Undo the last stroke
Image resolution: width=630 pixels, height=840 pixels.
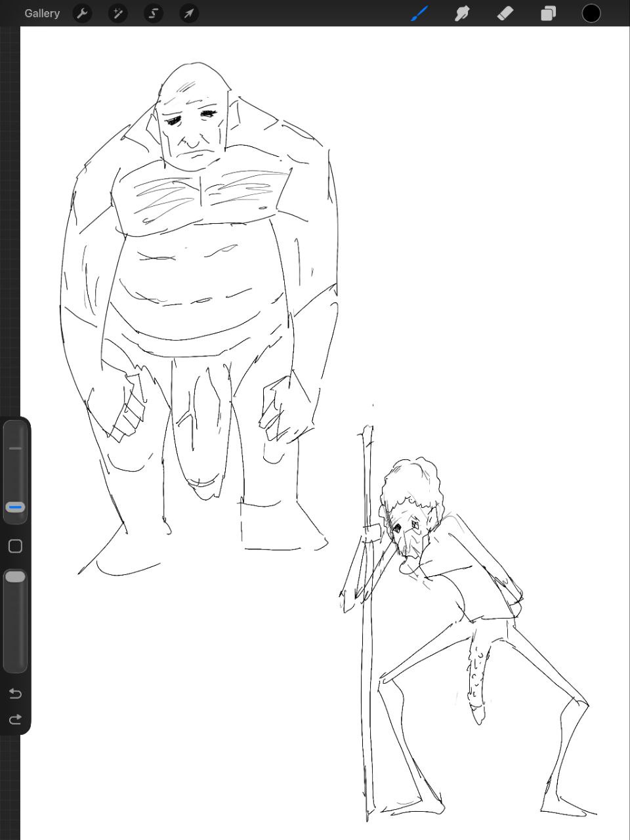coord(15,694)
